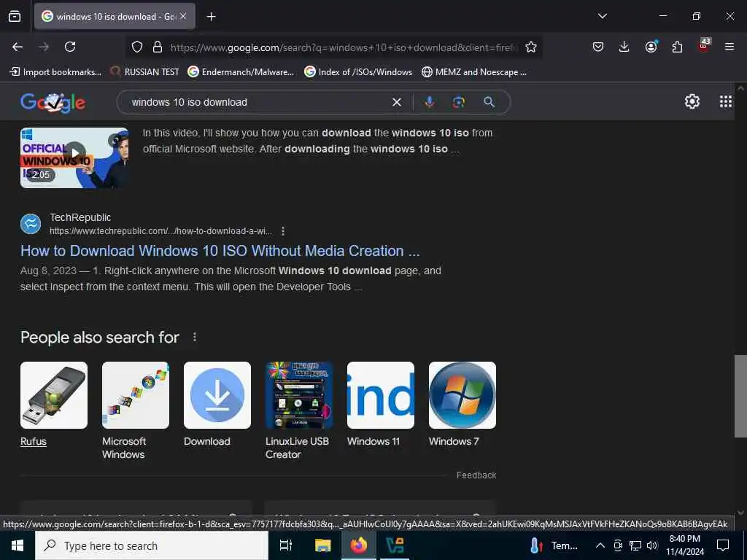The width and height of the screenshot is (747, 560).
Task: Start Google voice search microphone
Action: coord(429,102)
